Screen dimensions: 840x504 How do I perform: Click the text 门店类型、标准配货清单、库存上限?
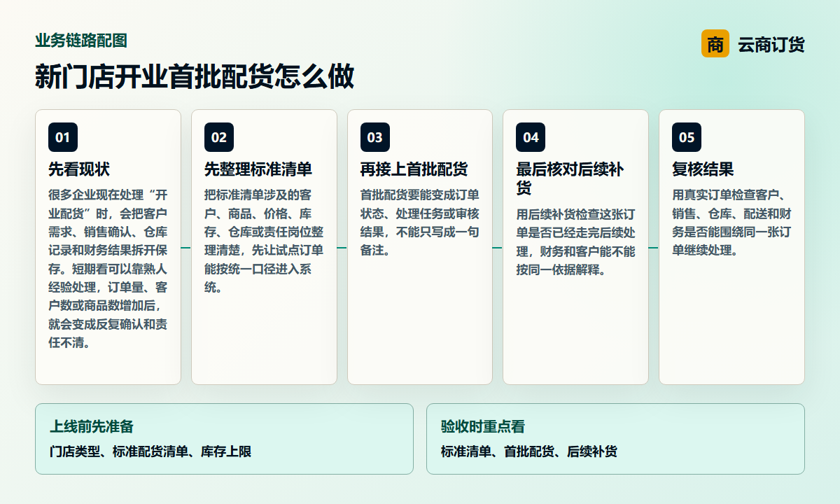coord(150,451)
